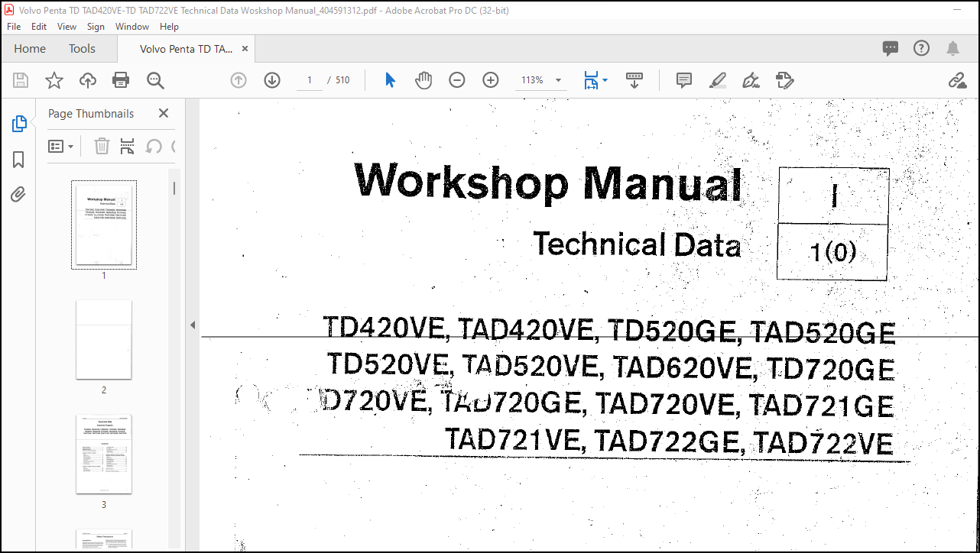Image resolution: width=980 pixels, height=553 pixels.
Task: Click the 1(0) box text
Action: 832,252
